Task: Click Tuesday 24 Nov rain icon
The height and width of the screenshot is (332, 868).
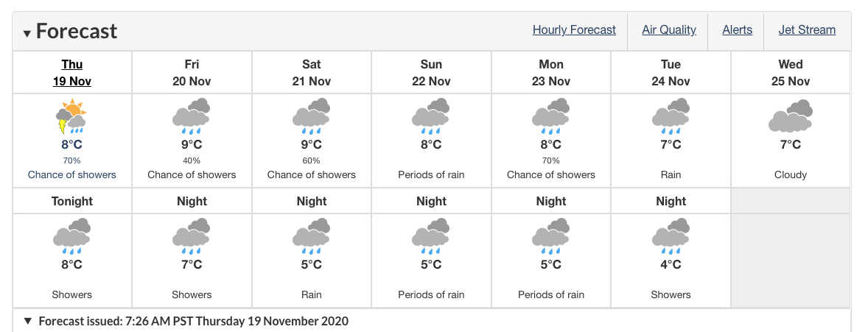Action: coord(671,116)
